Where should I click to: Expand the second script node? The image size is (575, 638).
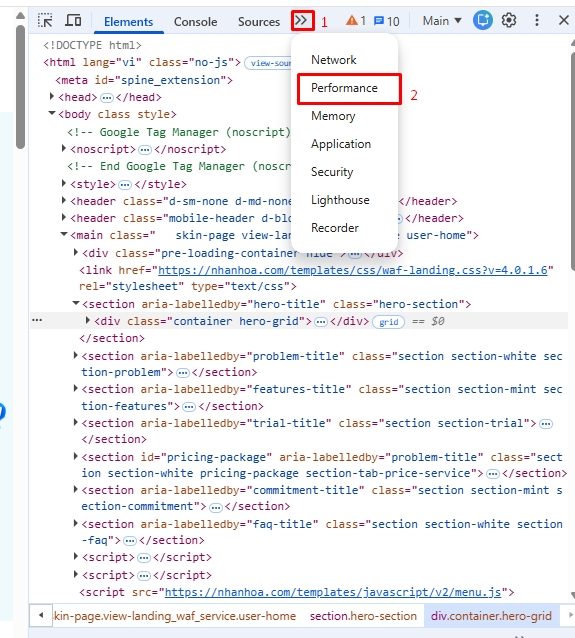pos(76,574)
